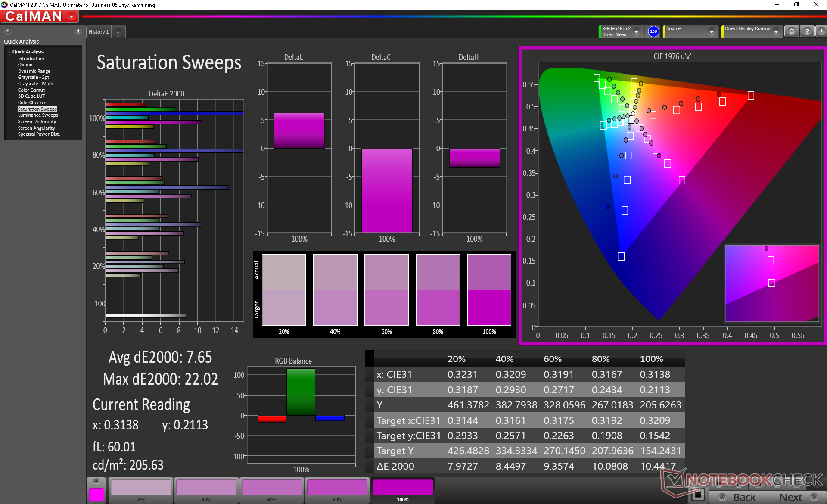Collapse the Quick Analysis sidebar arrow
The height and width of the screenshot is (504, 827).
[x=78, y=31]
